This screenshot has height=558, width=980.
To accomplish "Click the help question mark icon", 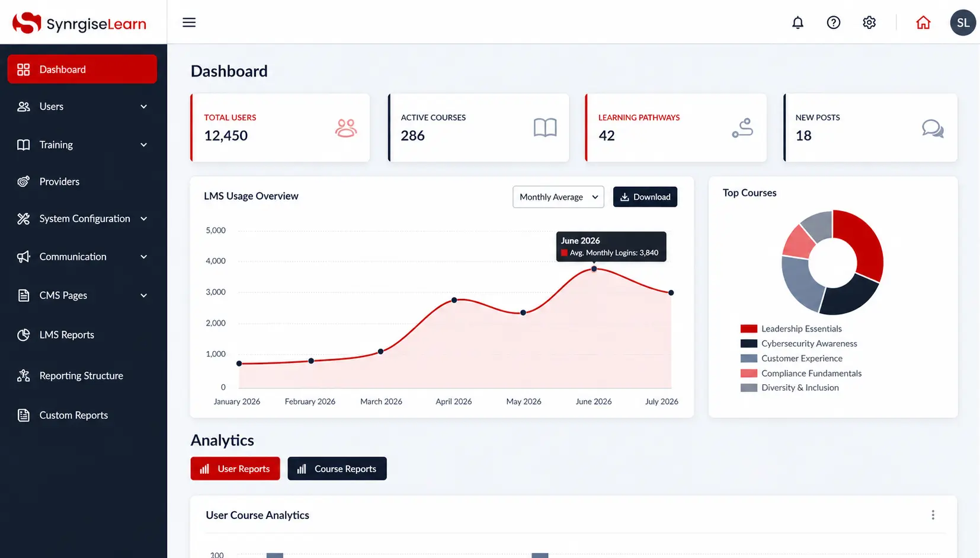I will click(x=833, y=23).
